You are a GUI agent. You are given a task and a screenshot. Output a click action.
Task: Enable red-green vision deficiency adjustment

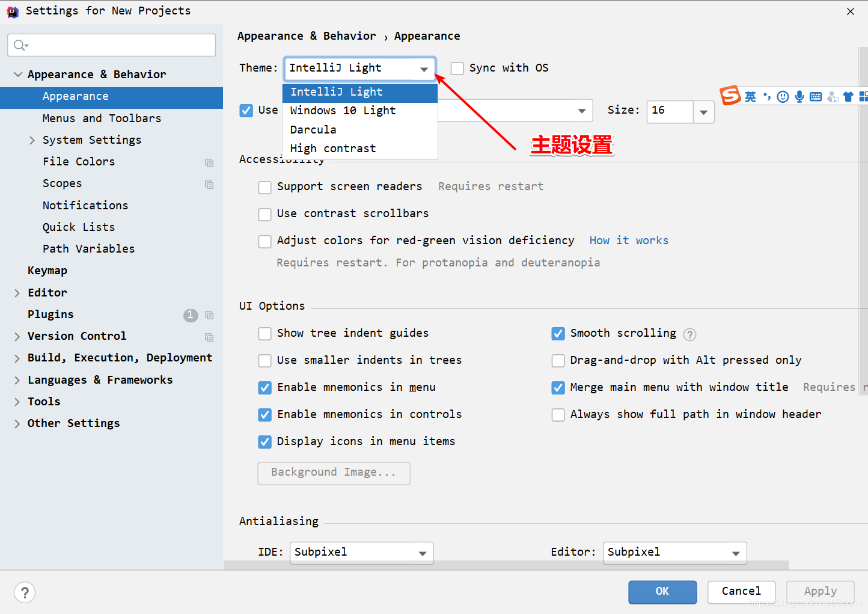265,241
